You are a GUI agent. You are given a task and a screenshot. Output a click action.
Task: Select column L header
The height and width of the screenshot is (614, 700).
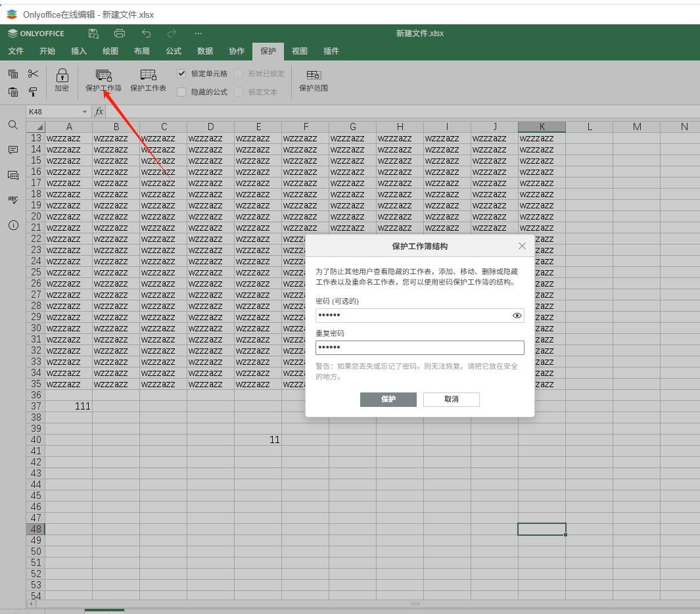(590, 127)
